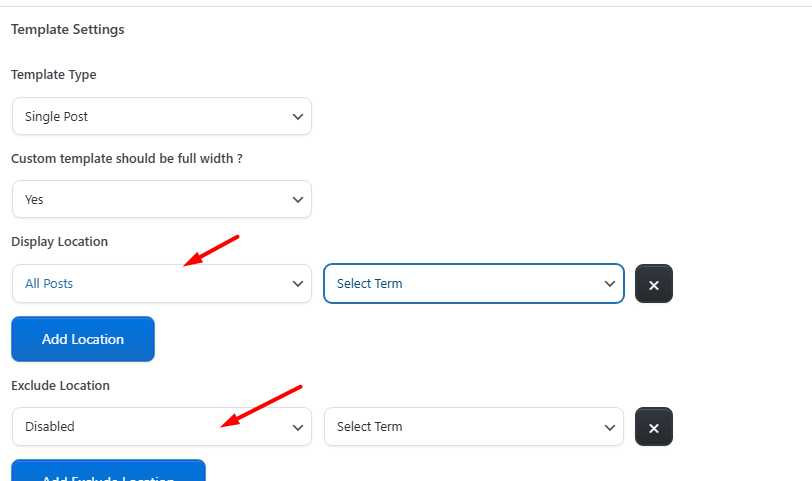
Task: Click the chevron arrow on All Posts dropdown
Action: click(x=297, y=284)
